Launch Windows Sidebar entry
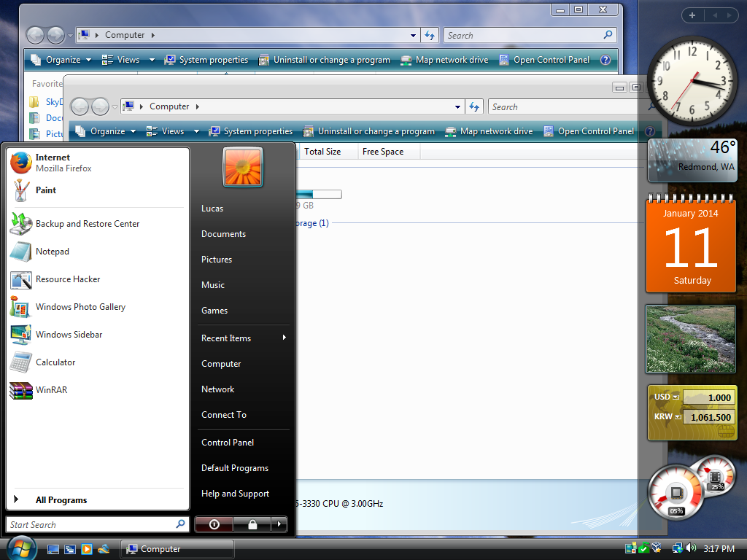 [98, 334]
